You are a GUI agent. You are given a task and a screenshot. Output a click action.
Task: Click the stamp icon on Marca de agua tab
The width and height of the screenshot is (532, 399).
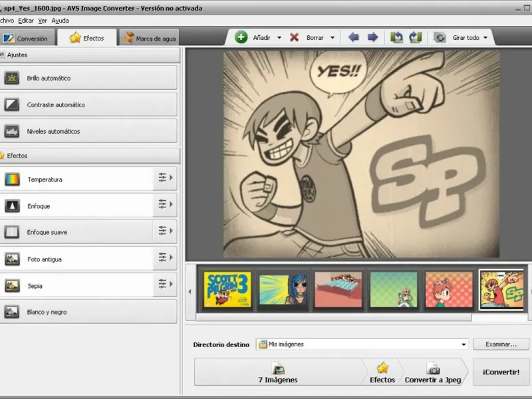pyautogui.click(x=128, y=37)
